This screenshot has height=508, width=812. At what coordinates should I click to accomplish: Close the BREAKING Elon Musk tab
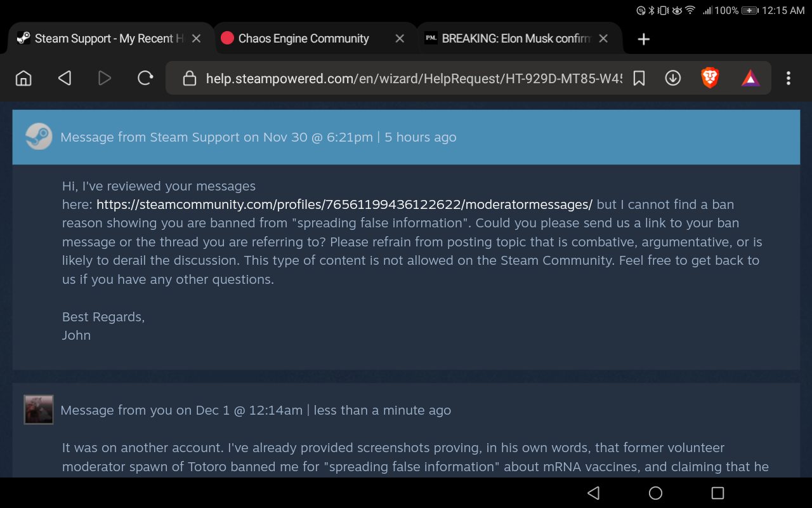pyautogui.click(x=603, y=39)
